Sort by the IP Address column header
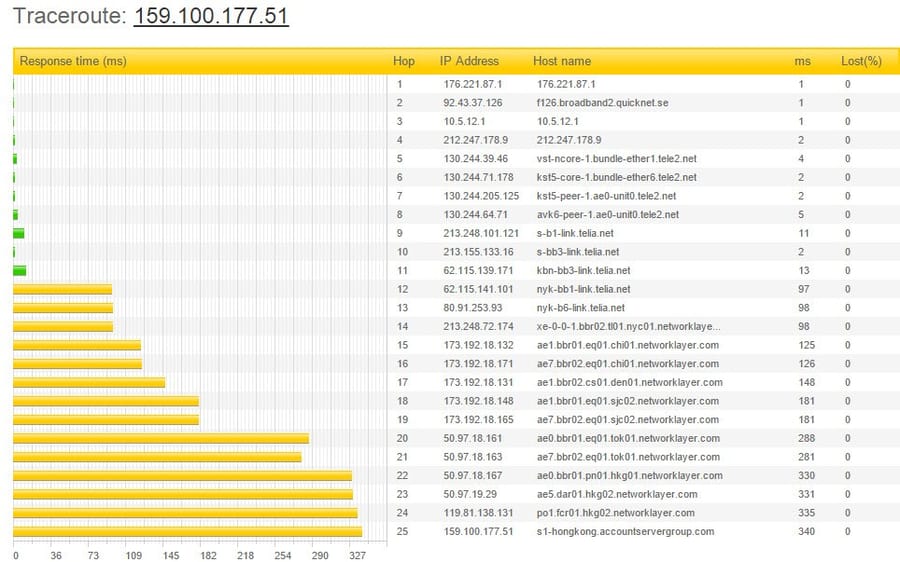 pyautogui.click(x=469, y=61)
